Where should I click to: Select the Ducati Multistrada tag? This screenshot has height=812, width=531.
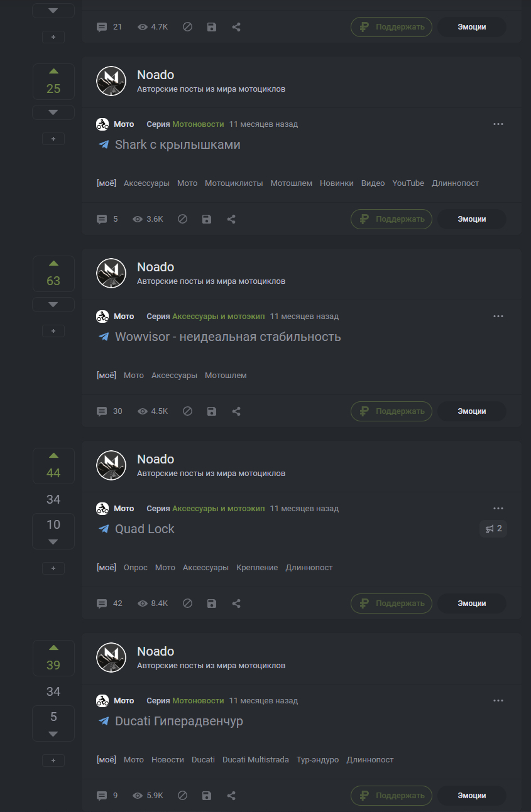tap(256, 760)
